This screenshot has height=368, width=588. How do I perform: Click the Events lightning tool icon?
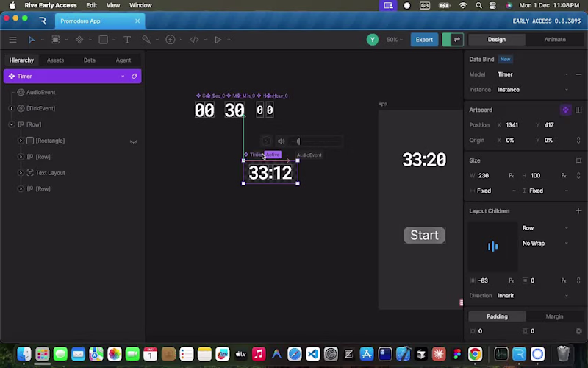171,40
